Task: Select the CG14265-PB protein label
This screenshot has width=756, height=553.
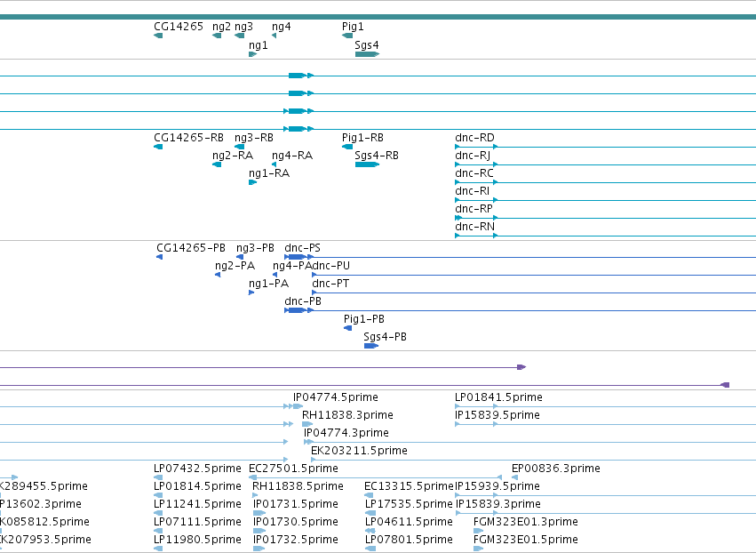Action: pyautogui.click(x=191, y=248)
